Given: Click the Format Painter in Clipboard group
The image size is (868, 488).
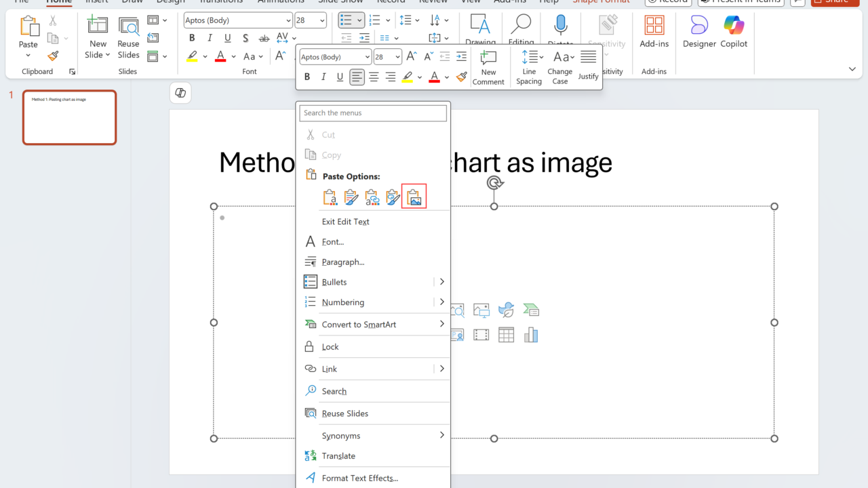Looking at the screenshot, I should pos(53,56).
